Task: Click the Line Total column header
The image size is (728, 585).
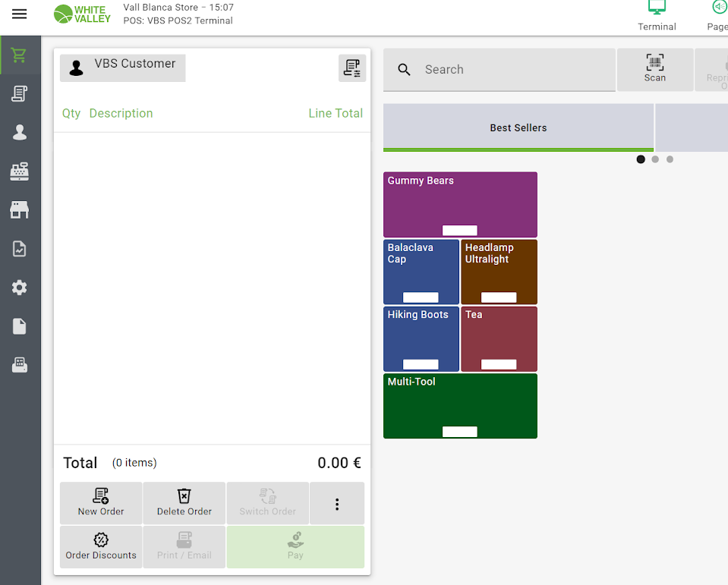Action: click(x=336, y=113)
